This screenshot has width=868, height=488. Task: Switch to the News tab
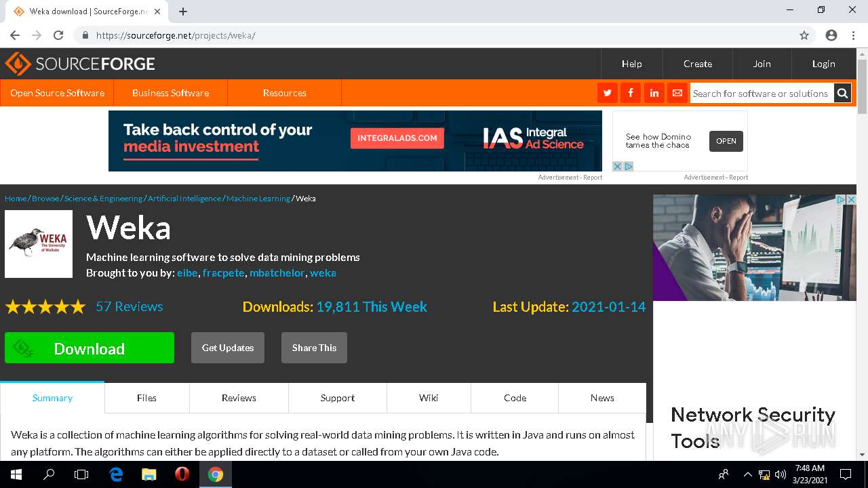click(602, 398)
